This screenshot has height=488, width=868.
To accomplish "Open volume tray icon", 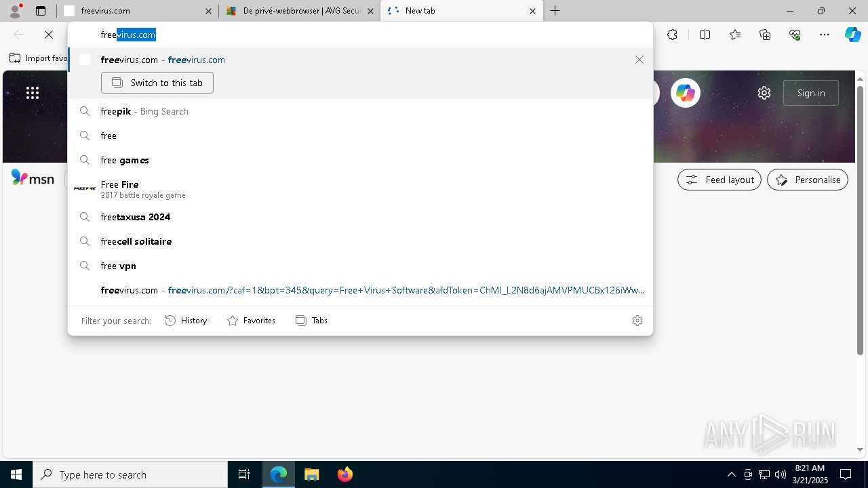I will click(x=780, y=474).
